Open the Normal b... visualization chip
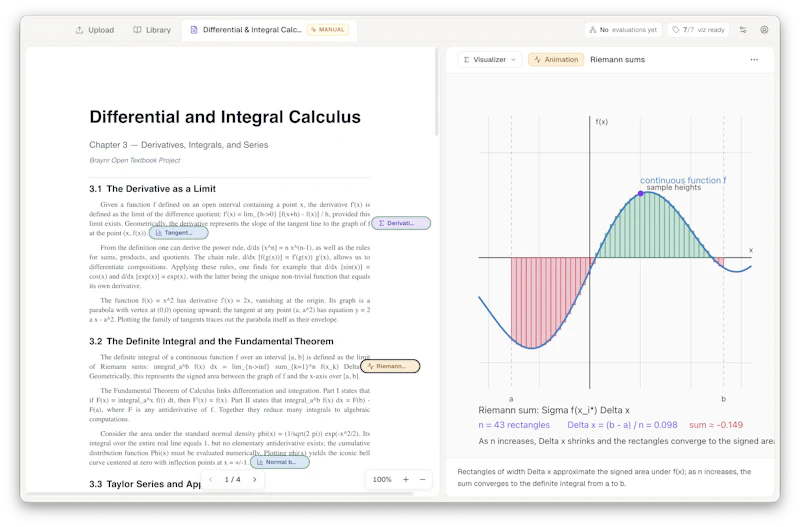The width and height of the screenshot is (800, 527). pyautogui.click(x=280, y=462)
